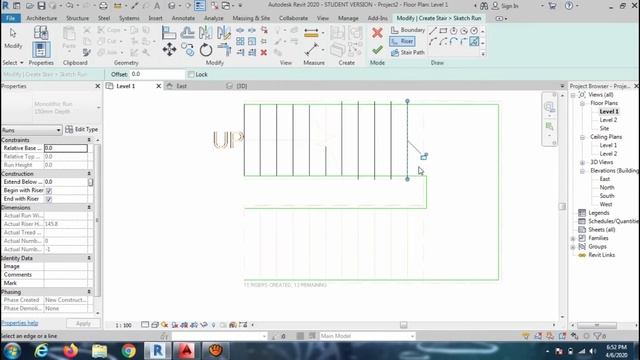Click the Stair Path button
Image resolution: width=640 pixels, height=360 pixels.
click(x=408, y=53)
